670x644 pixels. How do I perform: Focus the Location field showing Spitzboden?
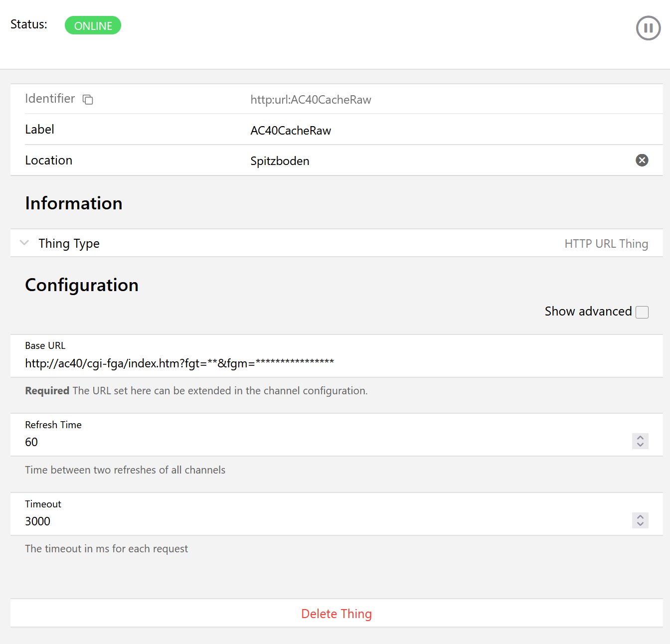point(280,161)
